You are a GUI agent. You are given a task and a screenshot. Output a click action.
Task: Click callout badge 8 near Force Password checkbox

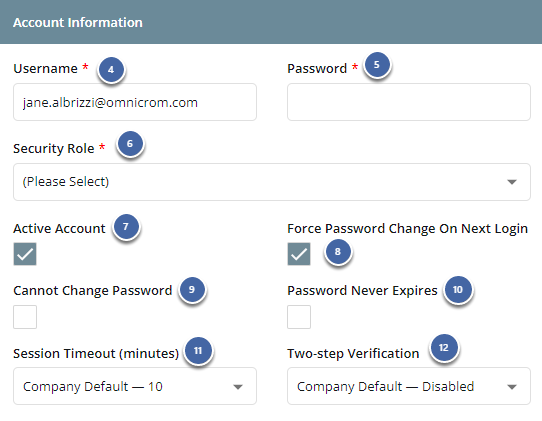(338, 252)
